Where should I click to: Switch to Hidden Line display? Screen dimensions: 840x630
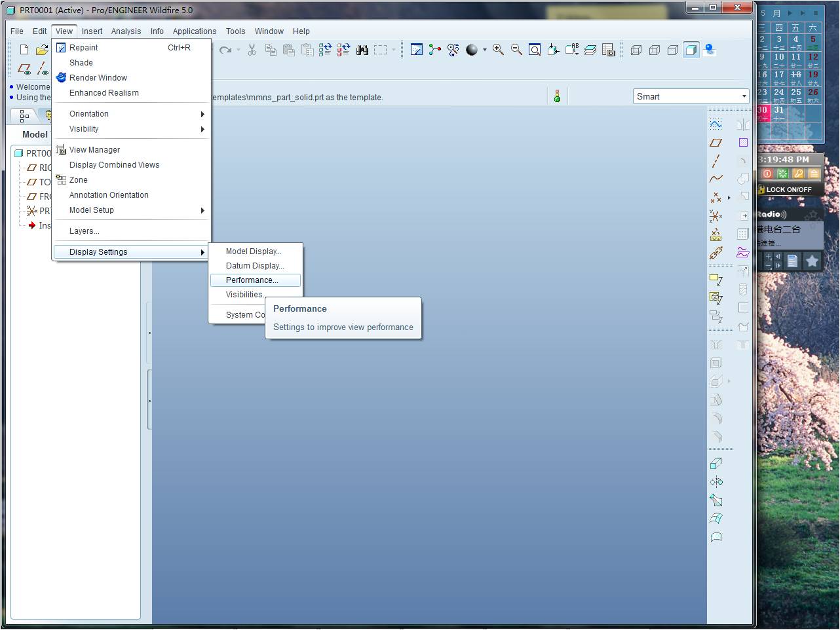654,50
